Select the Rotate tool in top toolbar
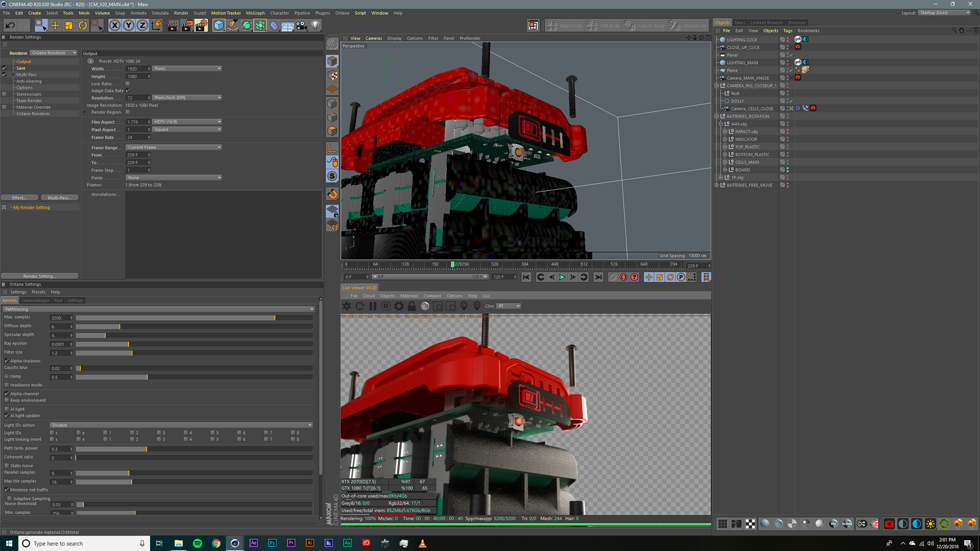Screen dimensions: 980x551 click(x=83, y=26)
